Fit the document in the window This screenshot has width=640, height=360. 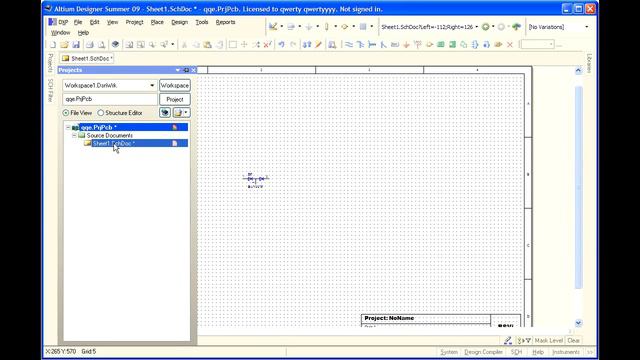pyautogui.click(x=129, y=44)
